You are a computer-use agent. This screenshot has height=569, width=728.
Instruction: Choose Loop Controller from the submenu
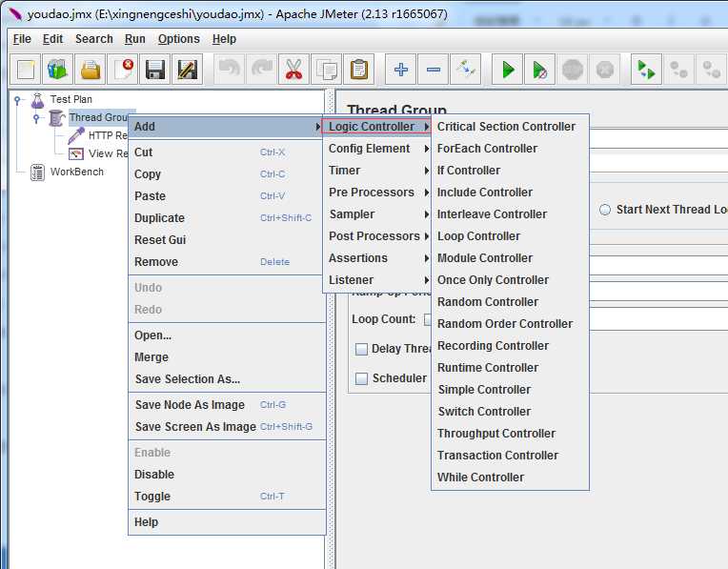510,236
